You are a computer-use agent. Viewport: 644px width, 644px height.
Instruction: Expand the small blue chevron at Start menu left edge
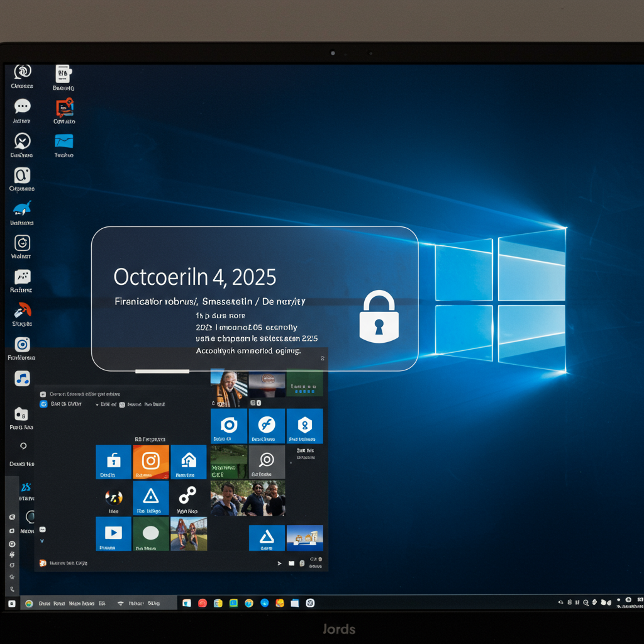tap(42, 541)
